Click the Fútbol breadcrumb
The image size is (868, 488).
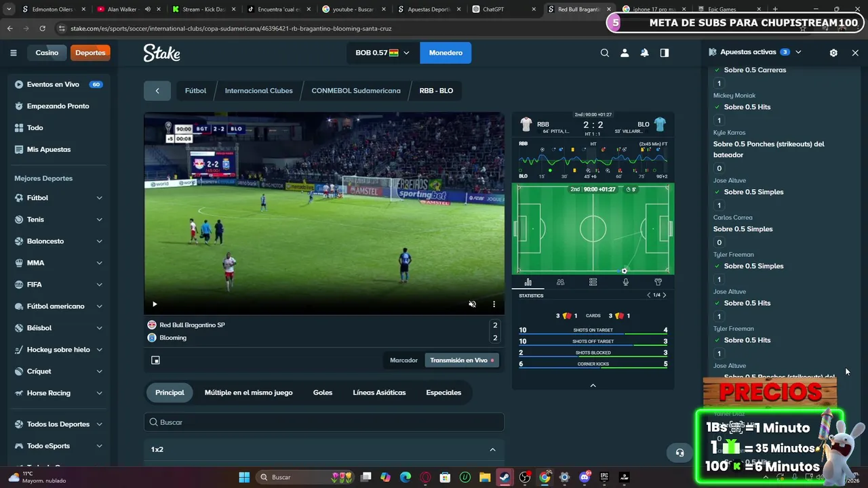point(195,91)
